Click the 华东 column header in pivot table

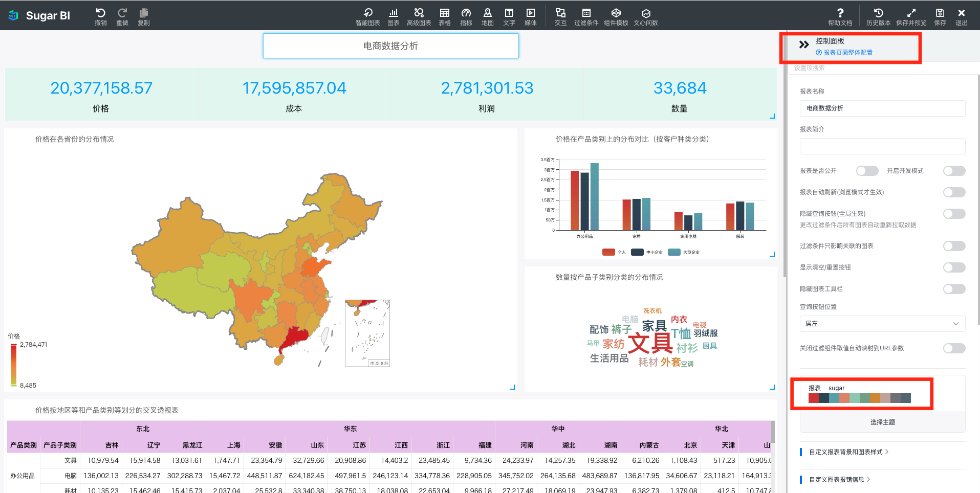click(351, 429)
